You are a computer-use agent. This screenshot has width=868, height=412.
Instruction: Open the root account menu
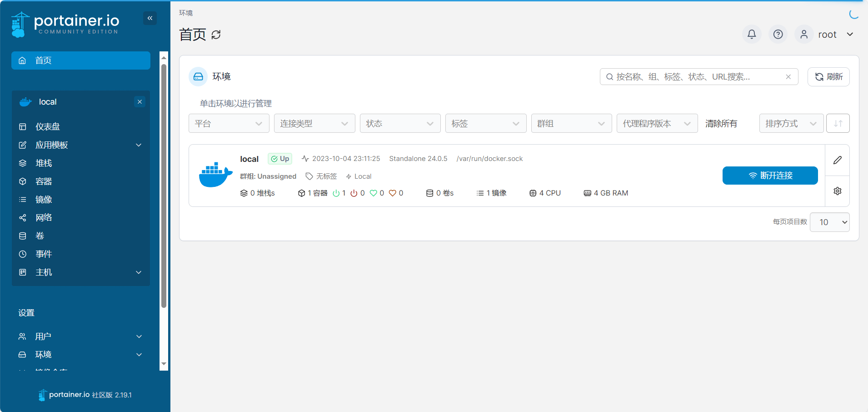(827, 34)
